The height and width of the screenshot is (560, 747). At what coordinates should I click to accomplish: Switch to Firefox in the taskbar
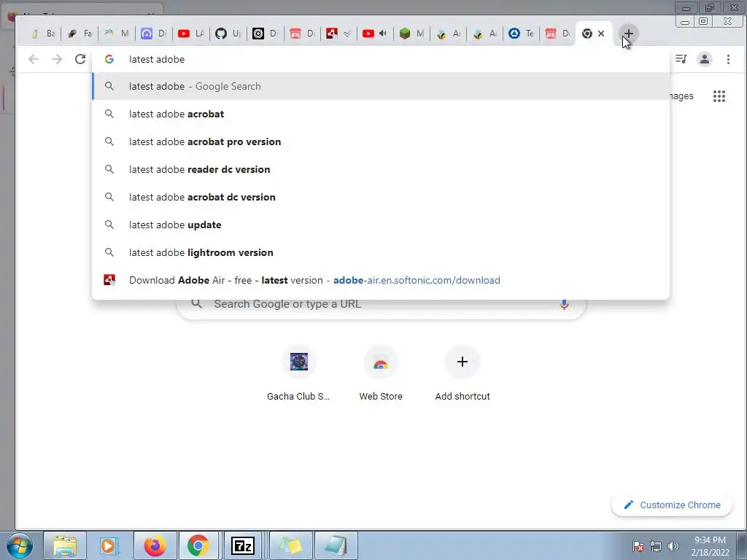coord(155,545)
